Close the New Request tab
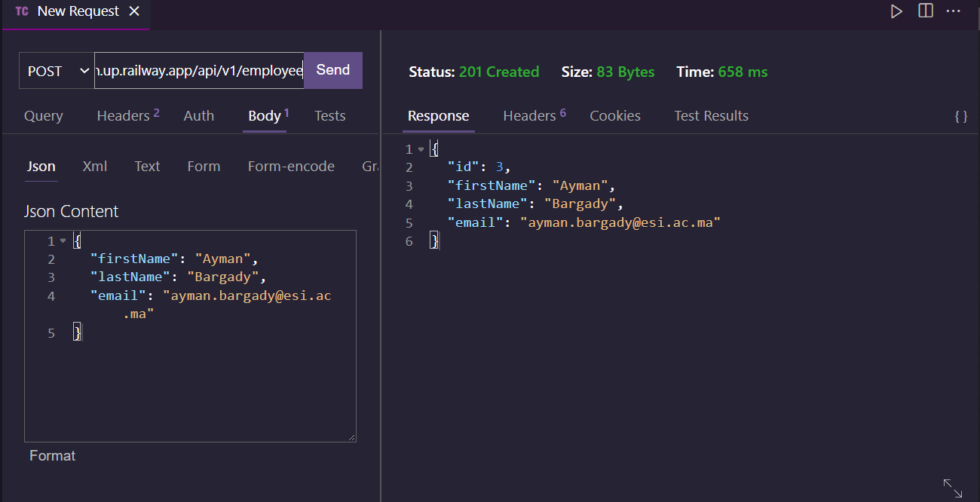 [134, 11]
